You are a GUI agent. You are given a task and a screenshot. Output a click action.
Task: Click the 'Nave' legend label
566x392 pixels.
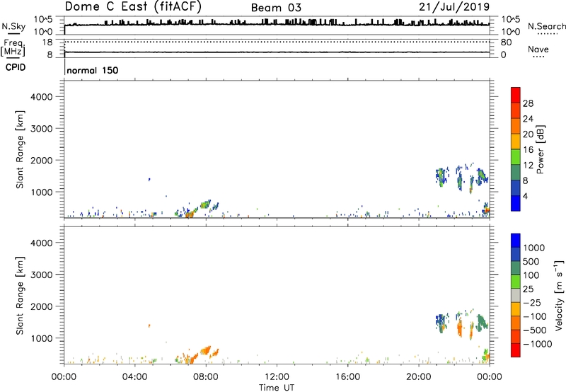[538, 49]
